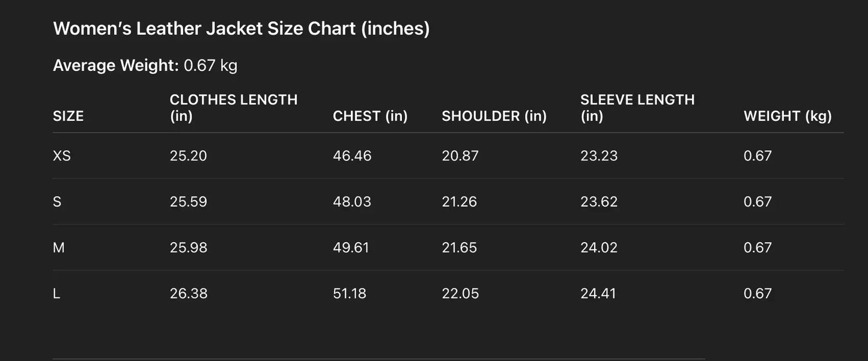Click the WEIGHT (kg) column header
This screenshot has width=868, height=361.
pyautogui.click(x=788, y=116)
